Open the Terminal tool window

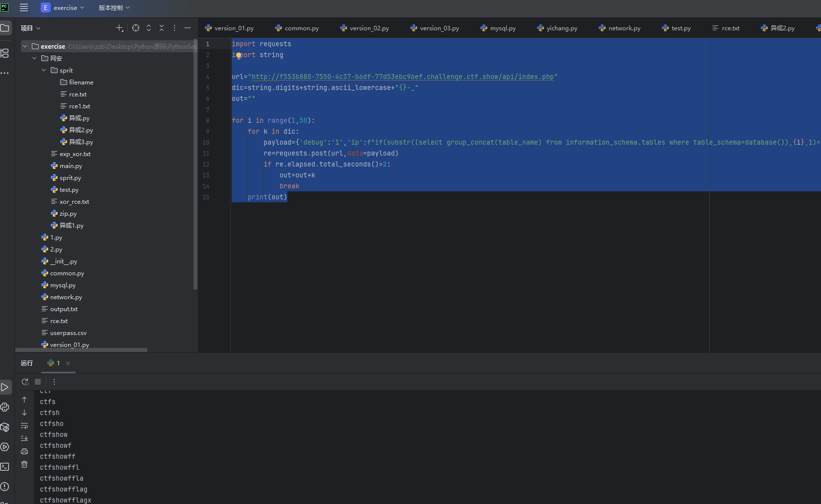pos(4,467)
